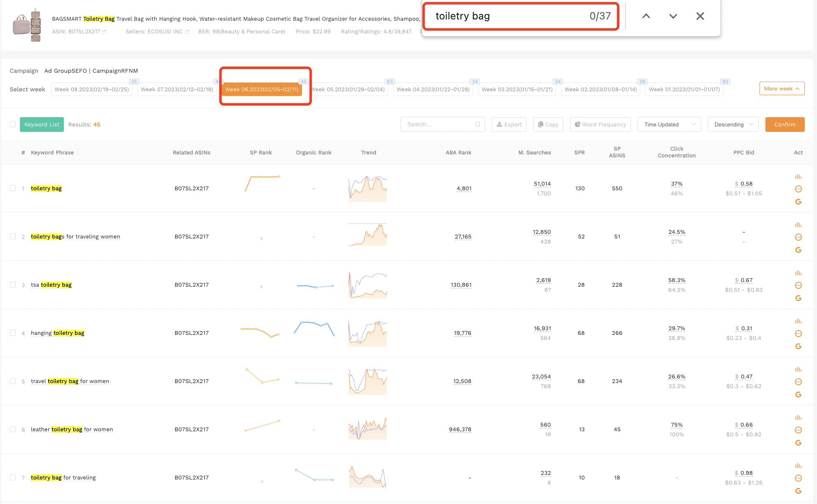This screenshot has height=504, width=817.
Task: Click more-options circle icon for tsa toiletry bag
Action: point(798,285)
